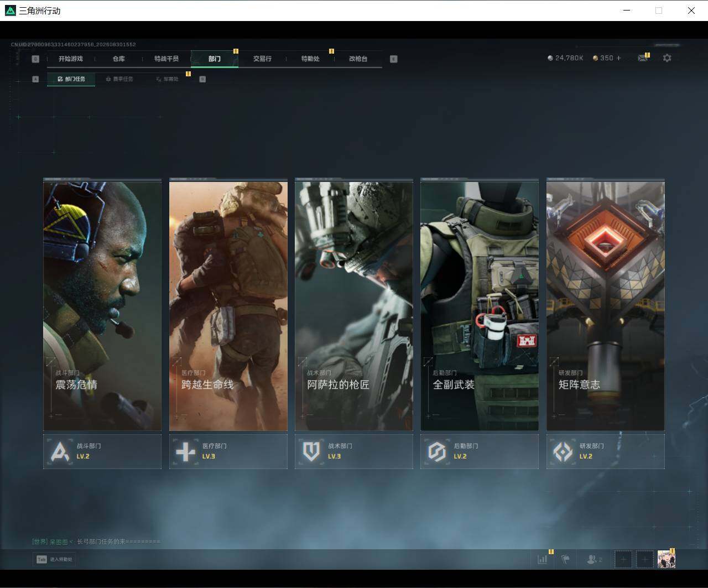Click the second empty squad slot plus
This screenshot has height=588, width=708.
click(644, 559)
